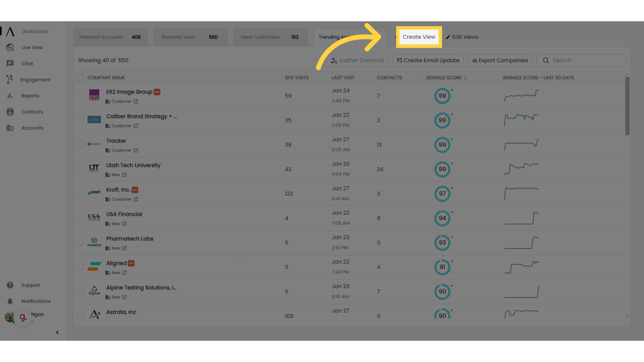Click the app logo in sidebar
644x362 pixels.
tap(10, 32)
